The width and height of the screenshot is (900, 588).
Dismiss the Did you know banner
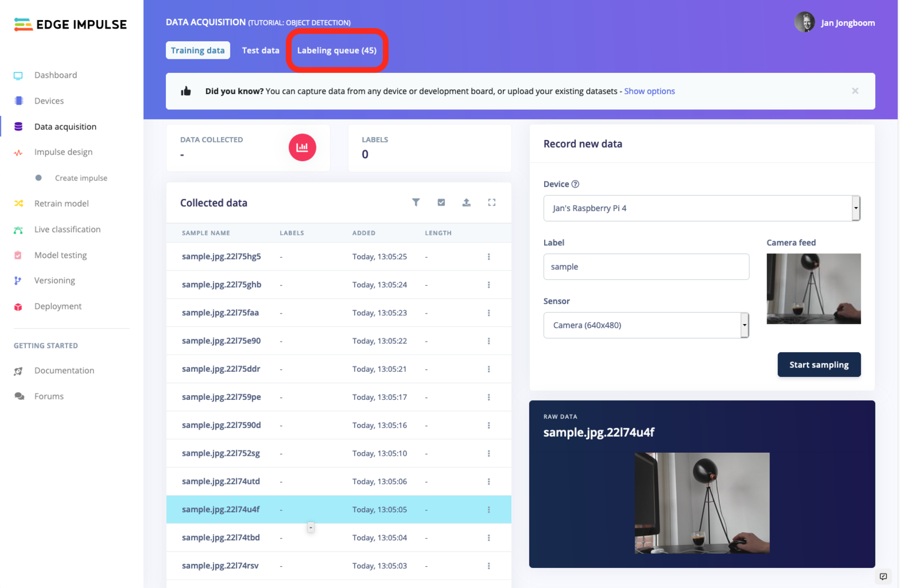point(855,91)
